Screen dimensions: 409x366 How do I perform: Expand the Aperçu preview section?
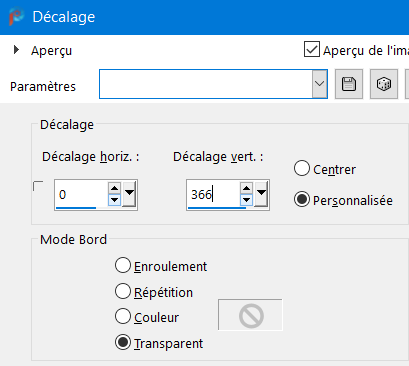point(16,50)
